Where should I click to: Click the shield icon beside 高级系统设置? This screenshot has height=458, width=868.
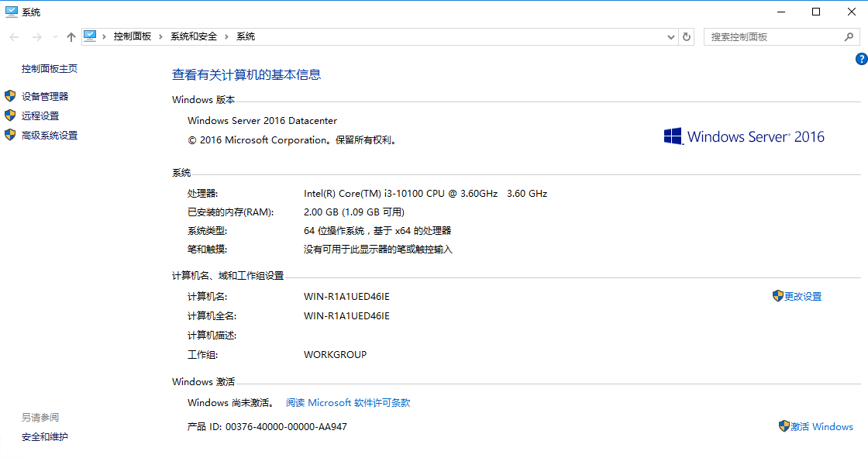click(10, 135)
